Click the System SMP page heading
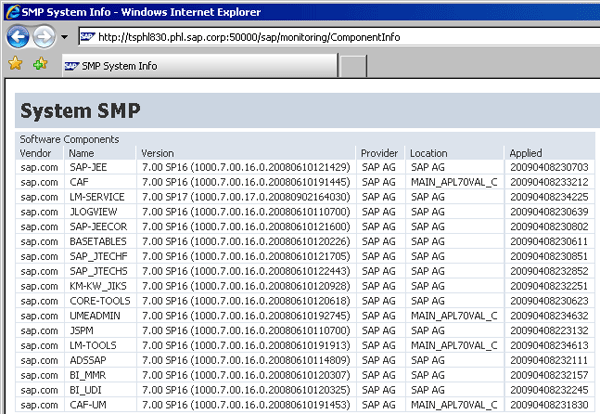600x414 pixels. (81, 110)
